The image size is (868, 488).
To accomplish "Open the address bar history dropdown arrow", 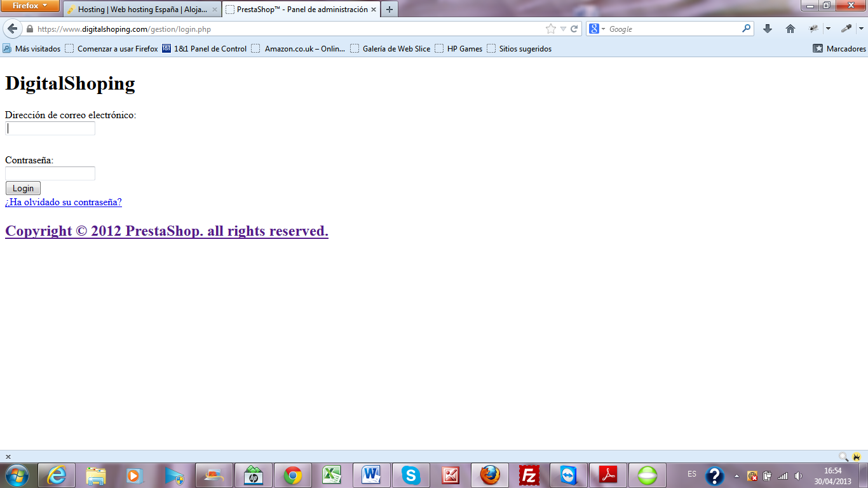I will [563, 29].
